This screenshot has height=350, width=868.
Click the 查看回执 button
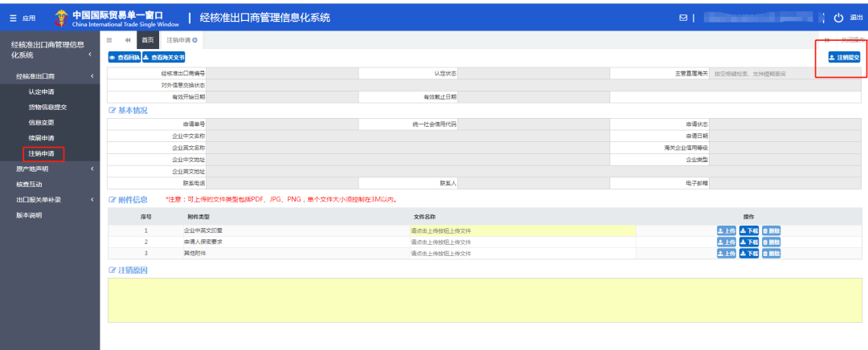[125, 58]
